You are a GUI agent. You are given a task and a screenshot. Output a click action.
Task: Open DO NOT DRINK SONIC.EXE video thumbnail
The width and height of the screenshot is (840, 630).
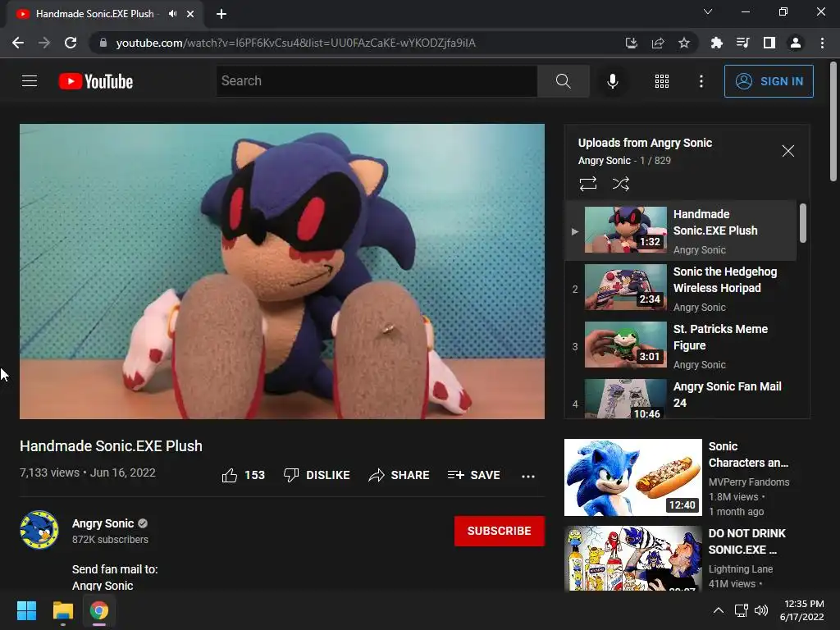[x=632, y=558]
